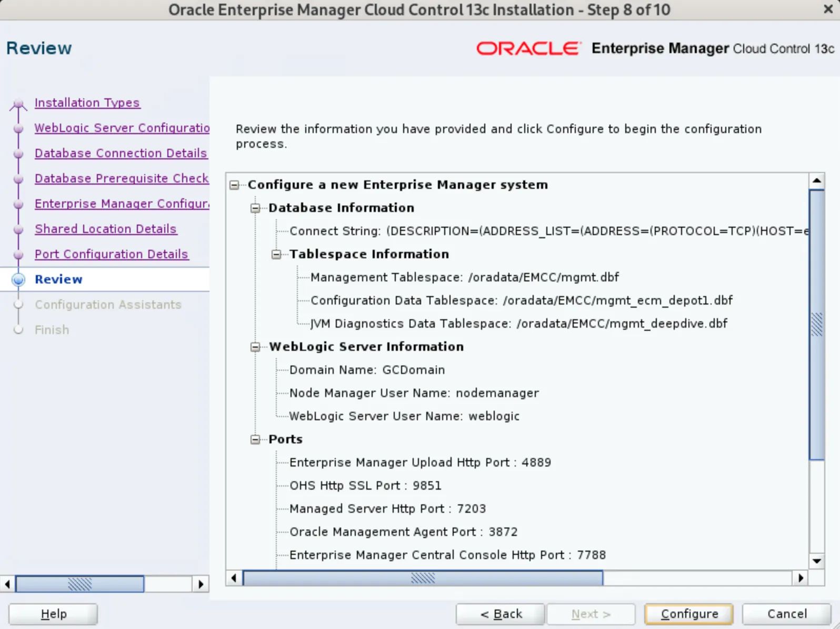Select Configuration Data Tablespace row
Image resolution: width=840 pixels, height=629 pixels.
pyautogui.click(x=522, y=301)
